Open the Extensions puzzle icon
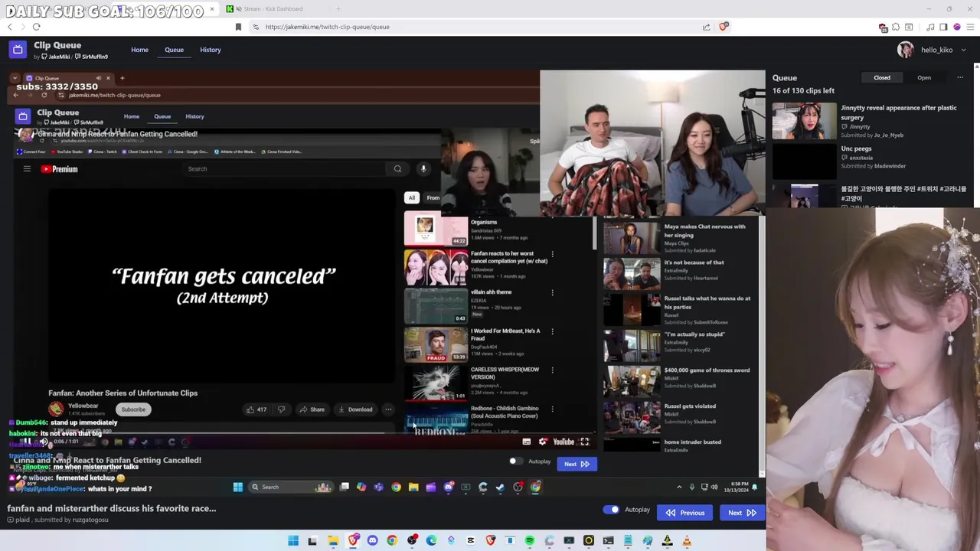Screen dimensions: 980x551 point(896,27)
